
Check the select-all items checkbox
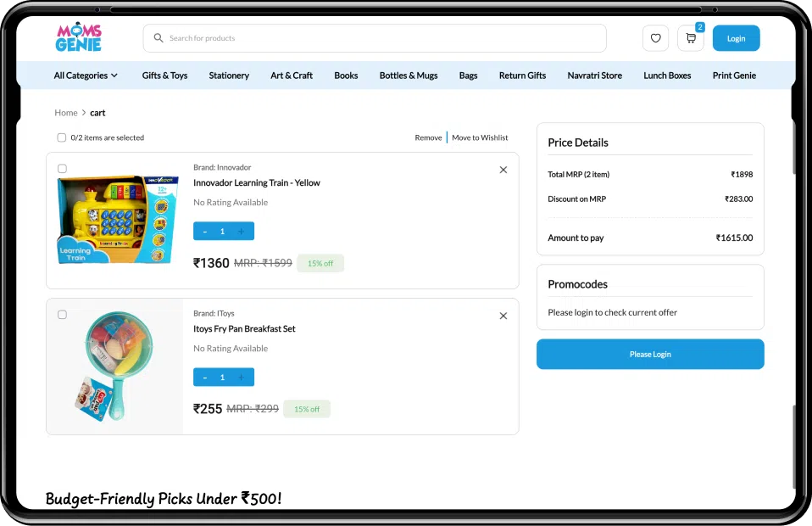pyautogui.click(x=62, y=137)
